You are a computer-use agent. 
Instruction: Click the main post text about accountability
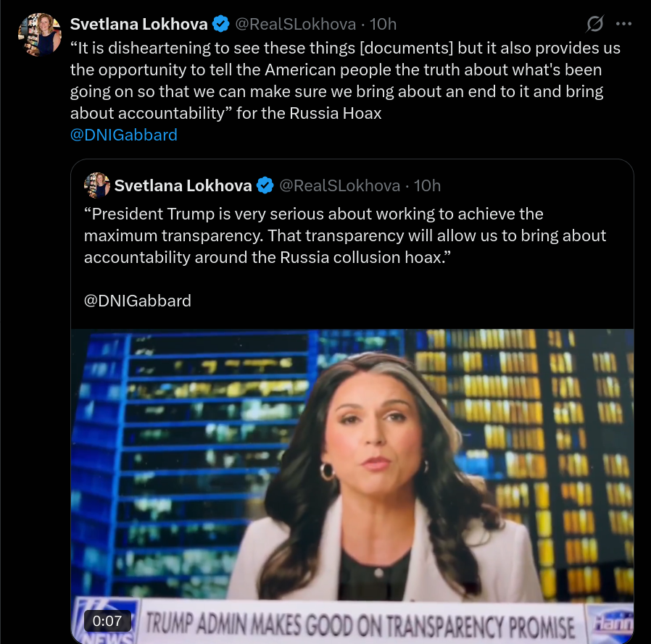click(345, 80)
